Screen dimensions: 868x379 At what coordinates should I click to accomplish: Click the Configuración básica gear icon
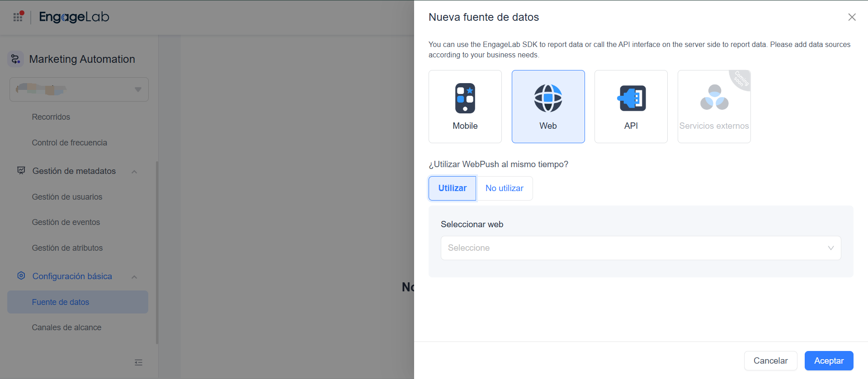pos(21,276)
